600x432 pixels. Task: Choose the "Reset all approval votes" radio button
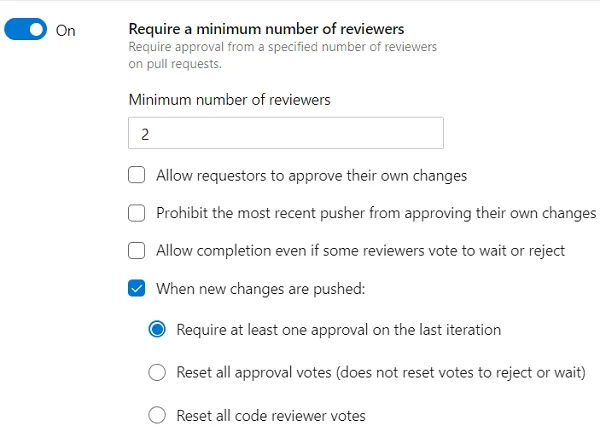[x=157, y=372]
